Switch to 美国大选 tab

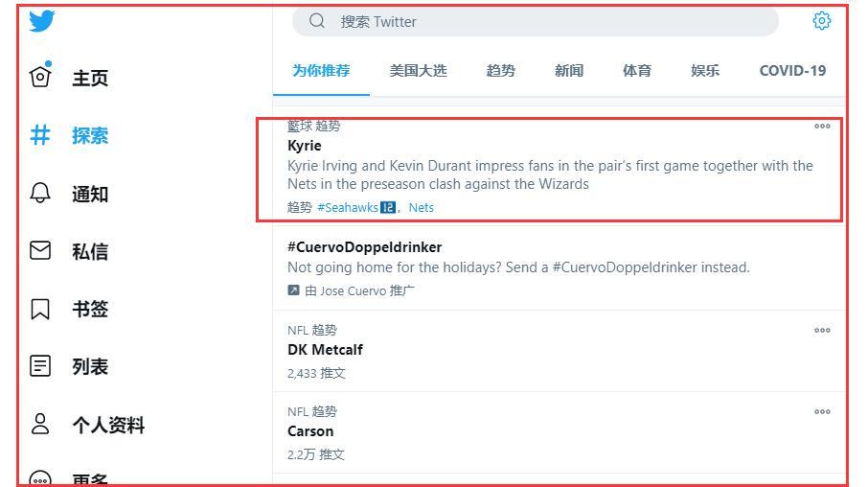pyautogui.click(x=418, y=71)
